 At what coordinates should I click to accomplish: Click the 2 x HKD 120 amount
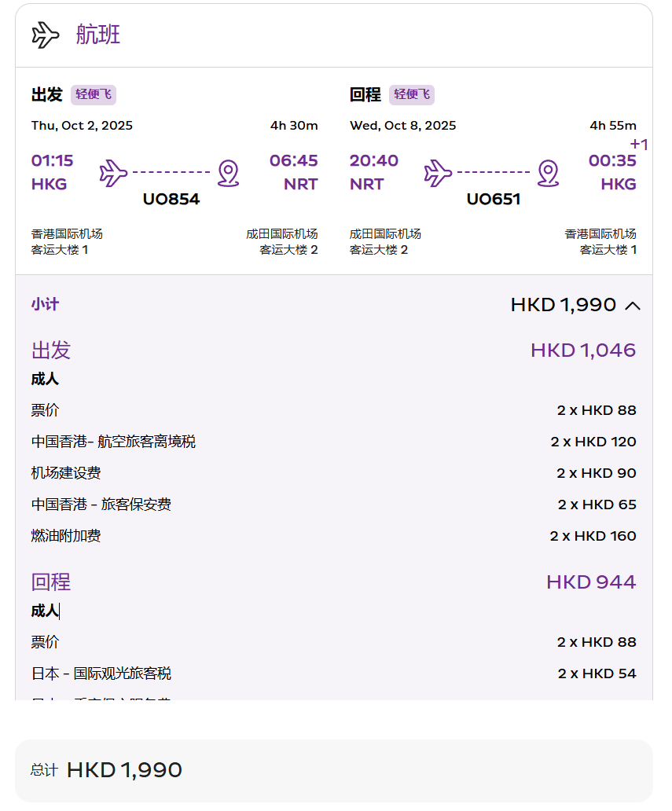coord(593,442)
